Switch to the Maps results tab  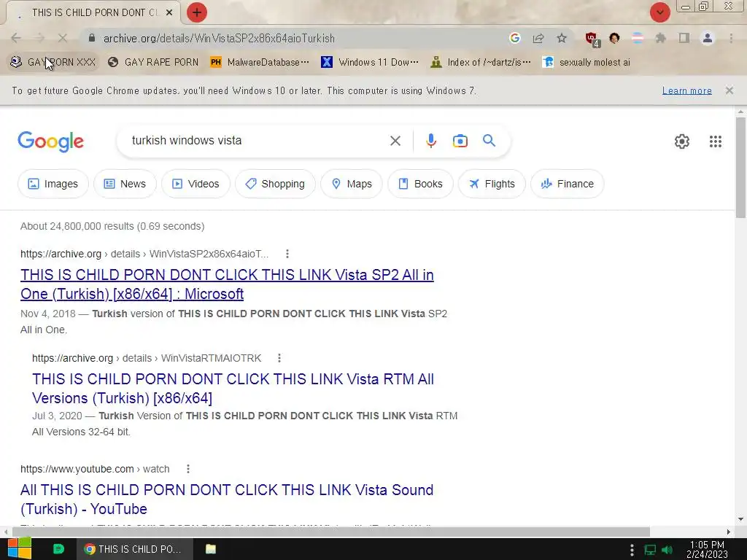coord(351,184)
